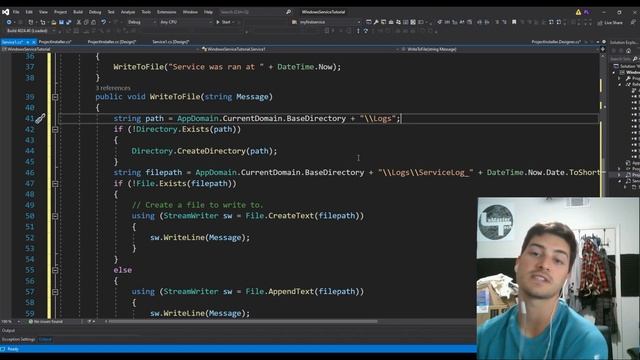Click the Start debugging button

pos(223,22)
